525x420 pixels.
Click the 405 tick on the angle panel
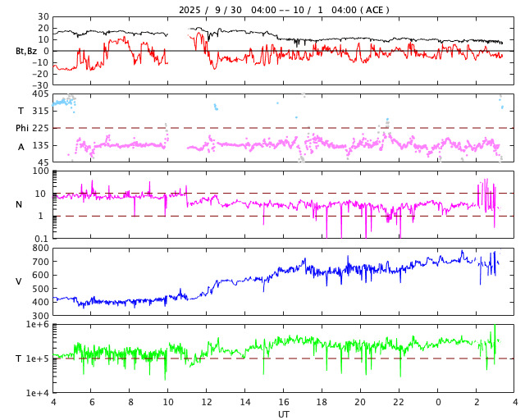pyautogui.click(x=40, y=94)
